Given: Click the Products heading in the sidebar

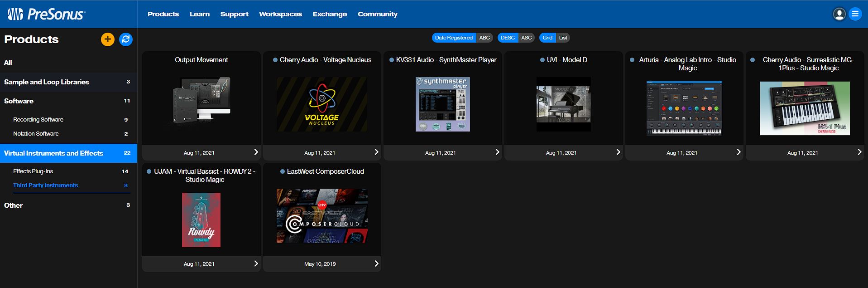Looking at the screenshot, I should point(31,39).
